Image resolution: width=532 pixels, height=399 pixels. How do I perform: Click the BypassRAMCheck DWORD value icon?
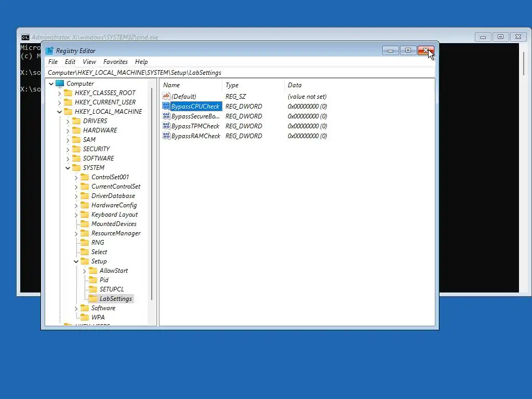coord(166,136)
